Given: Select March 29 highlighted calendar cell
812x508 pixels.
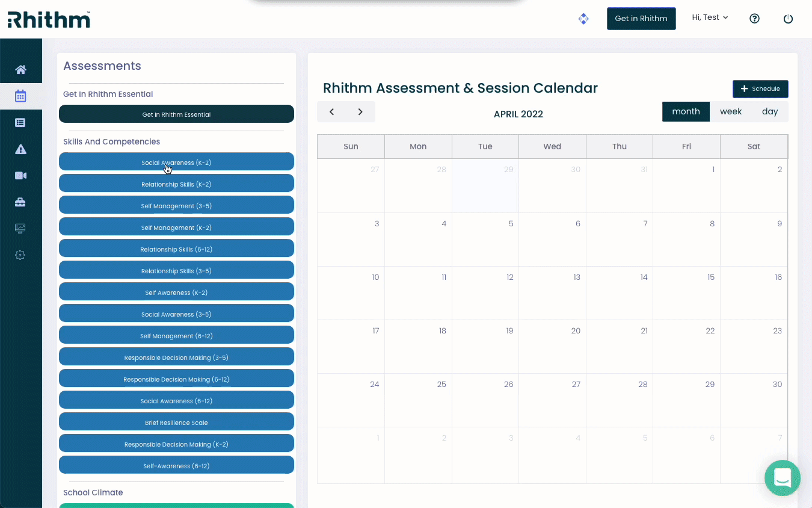Looking at the screenshot, I should coord(485,185).
